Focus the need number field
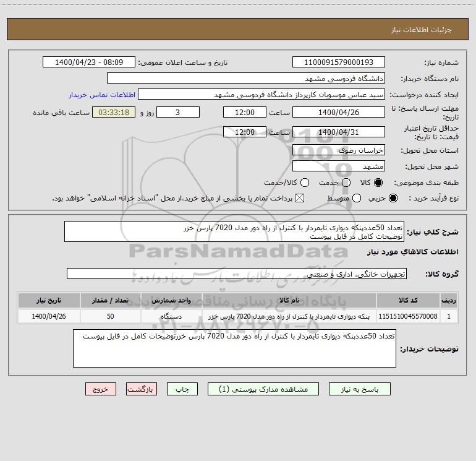 [339, 62]
